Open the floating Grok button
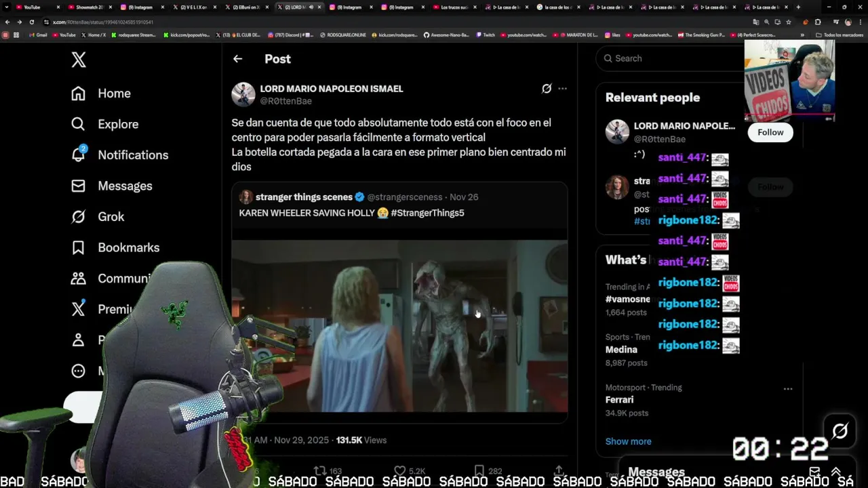This screenshot has height=488, width=868. pyautogui.click(x=840, y=431)
